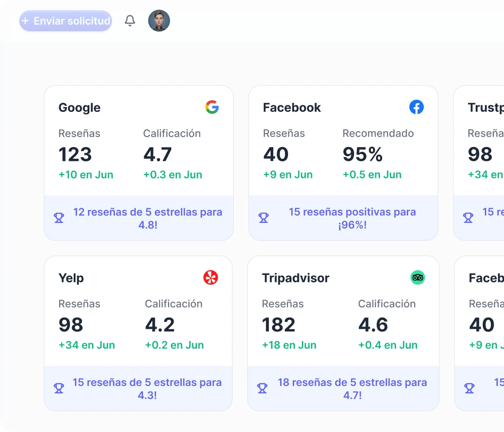Click 'Recomendado' label in the first Facebook card

pyautogui.click(x=378, y=133)
